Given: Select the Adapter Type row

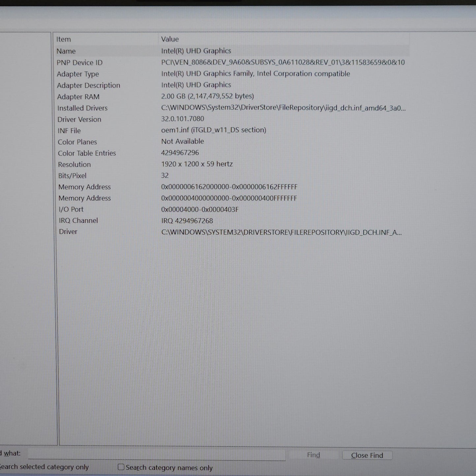Looking at the screenshot, I should [x=78, y=74].
